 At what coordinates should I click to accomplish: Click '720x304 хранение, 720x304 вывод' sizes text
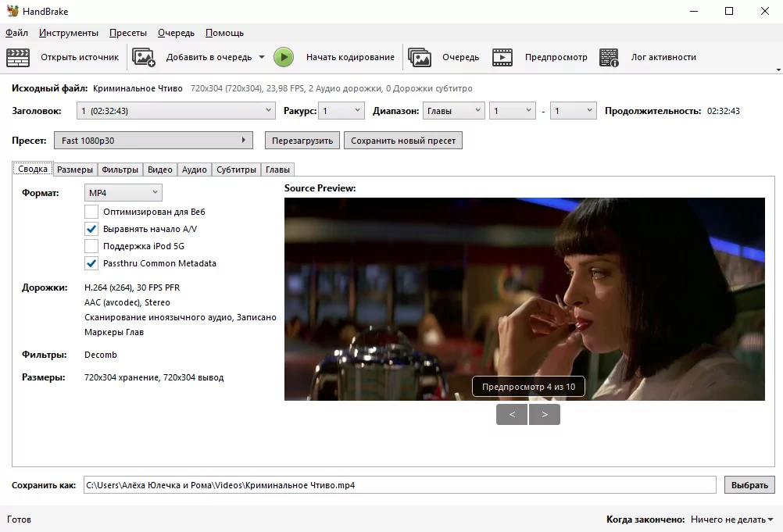click(154, 378)
